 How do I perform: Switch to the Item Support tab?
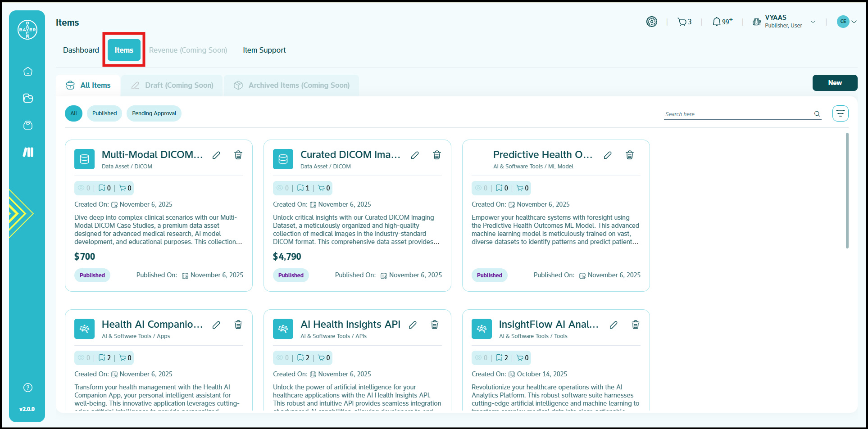coord(264,50)
